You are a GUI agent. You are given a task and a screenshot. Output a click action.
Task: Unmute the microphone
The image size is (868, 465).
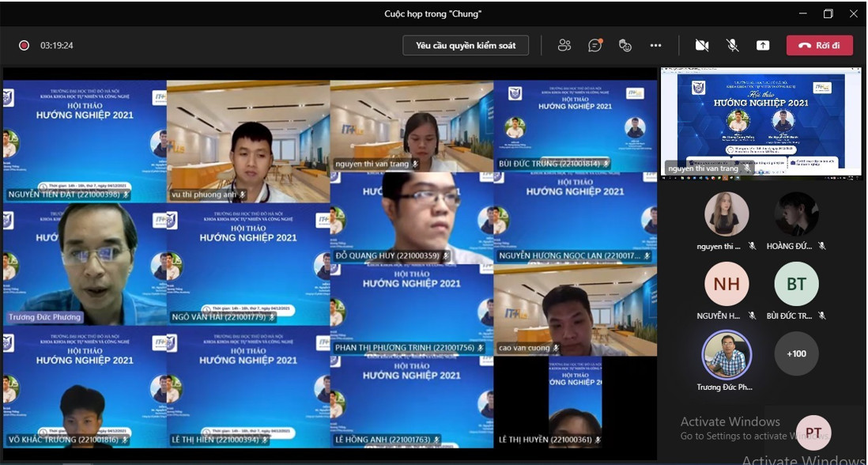coord(732,46)
